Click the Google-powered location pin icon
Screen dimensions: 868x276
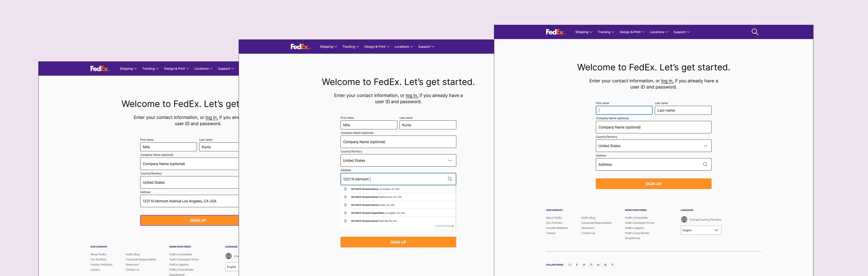pyautogui.click(x=346, y=189)
